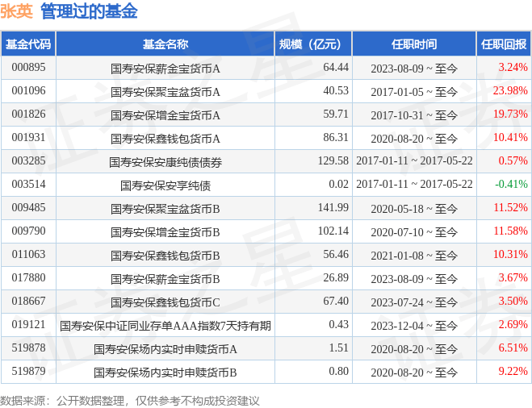The width and height of the screenshot is (532, 408).
Task: Click the manager name 张英 in title
Action: coord(17,11)
